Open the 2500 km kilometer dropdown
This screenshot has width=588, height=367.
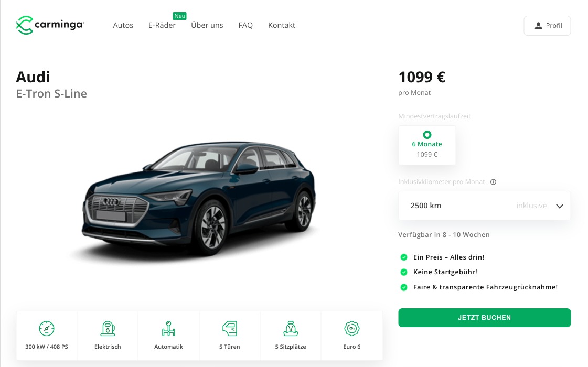pos(485,206)
